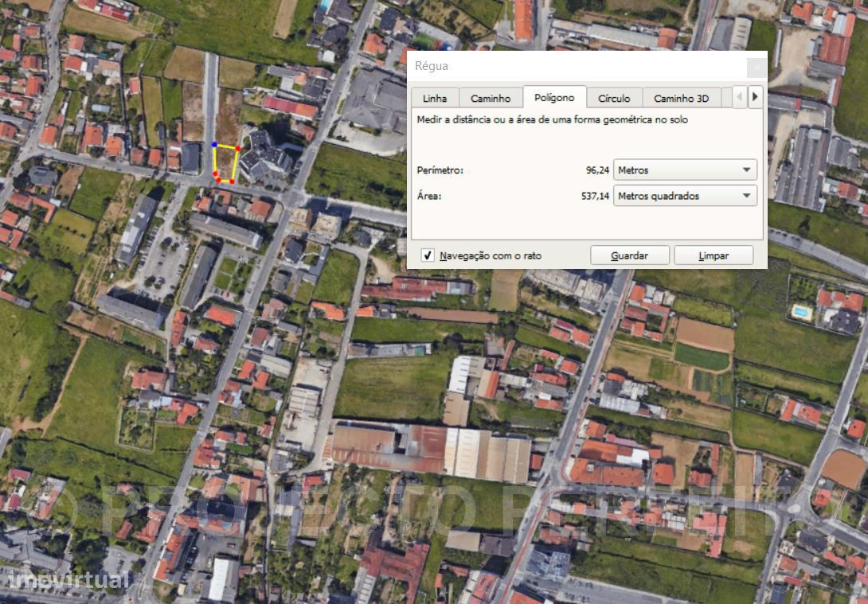
Task: Click the blue swimming pool on the map
Action: click(800, 312)
